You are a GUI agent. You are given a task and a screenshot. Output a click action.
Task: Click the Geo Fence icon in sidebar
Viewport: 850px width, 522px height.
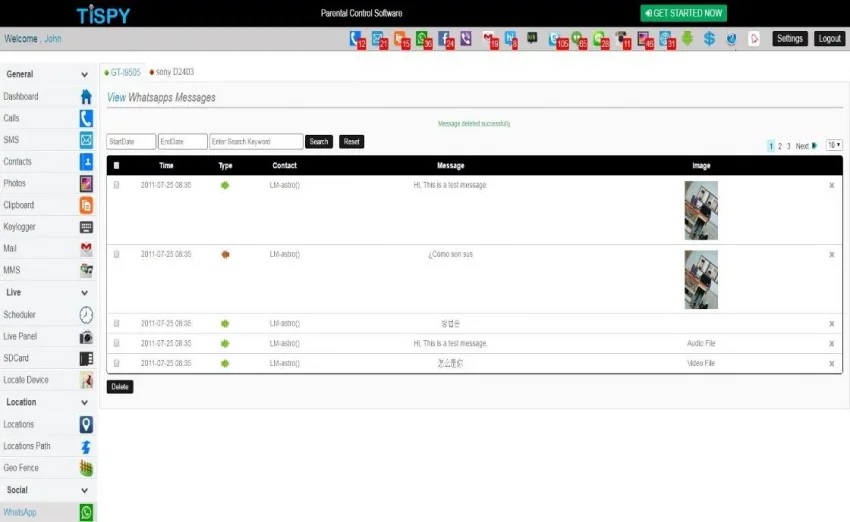point(86,468)
